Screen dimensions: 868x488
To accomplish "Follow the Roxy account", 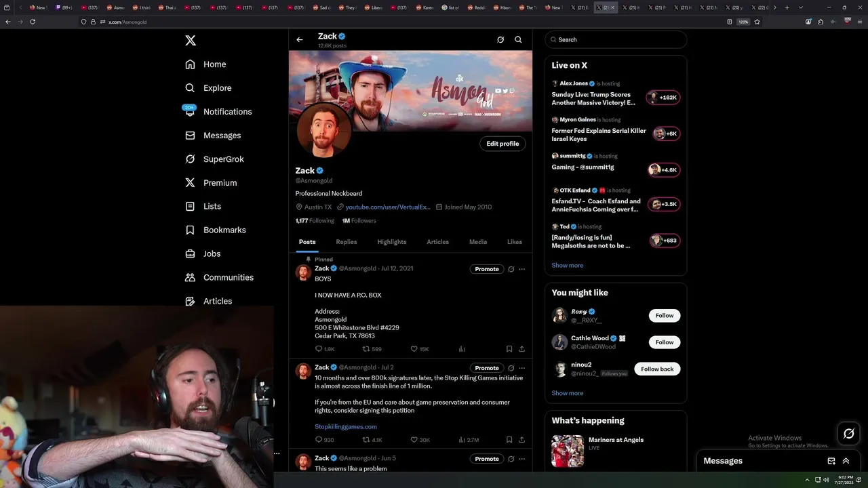I will pos(665,315).
